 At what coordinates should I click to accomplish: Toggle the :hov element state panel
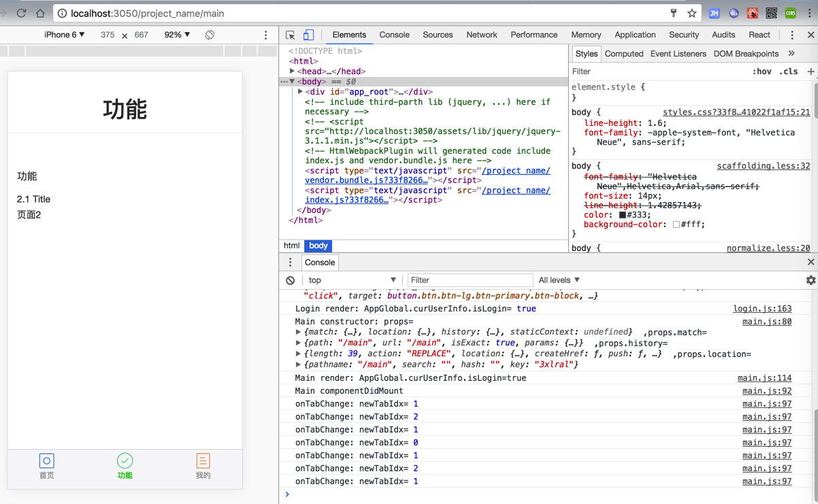pyautogui.click(x=762, y=71)
